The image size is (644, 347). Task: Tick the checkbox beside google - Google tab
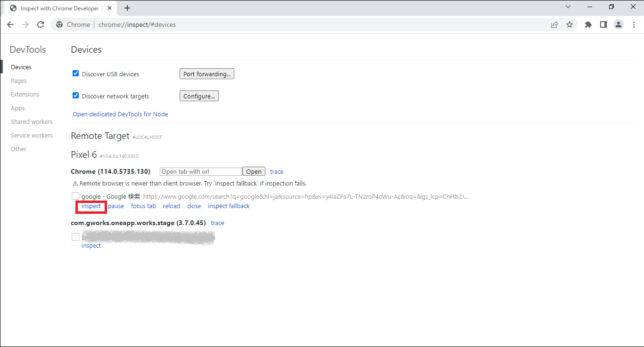point(75,196)
